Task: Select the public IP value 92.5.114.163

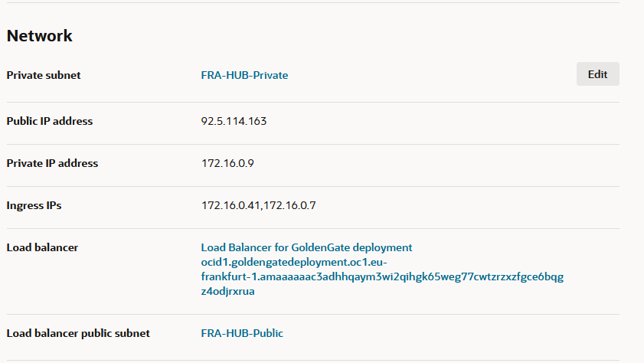Action: pos(234,121)
